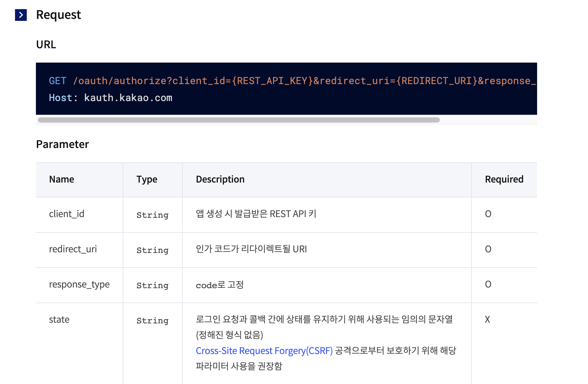Click the Required 'O' in the response_type row

tap(488, 284)
